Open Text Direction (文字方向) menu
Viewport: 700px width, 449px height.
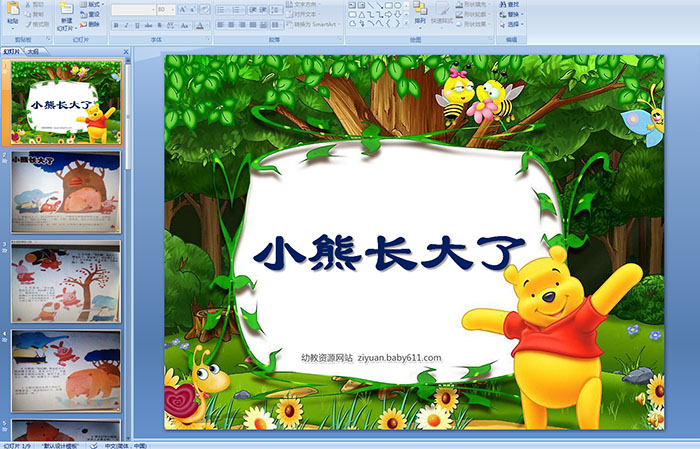(303, 4)
